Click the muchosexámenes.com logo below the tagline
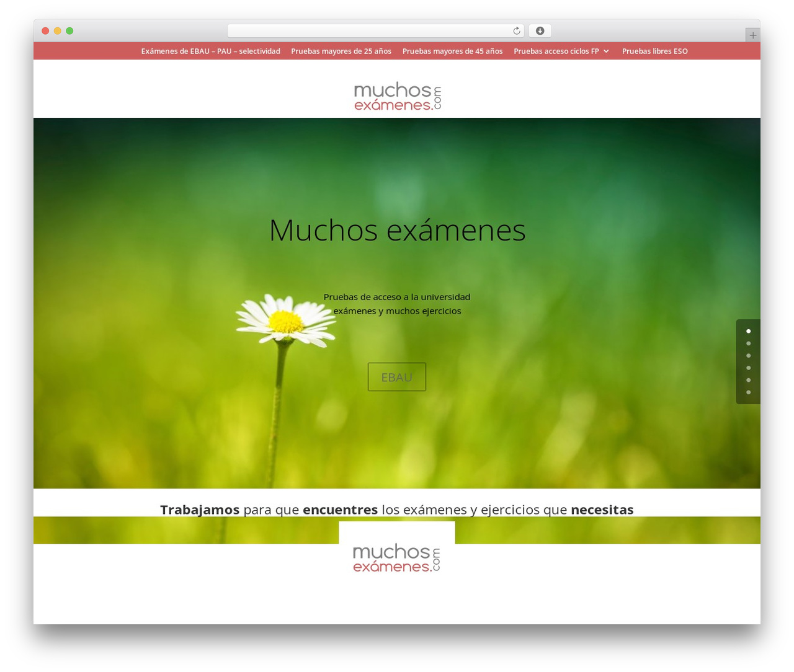This screenshot has height=672, width=794. [396, 558]
